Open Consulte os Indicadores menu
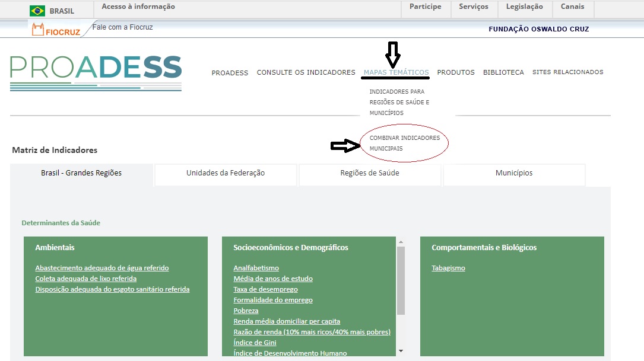 tap(306, 72)
